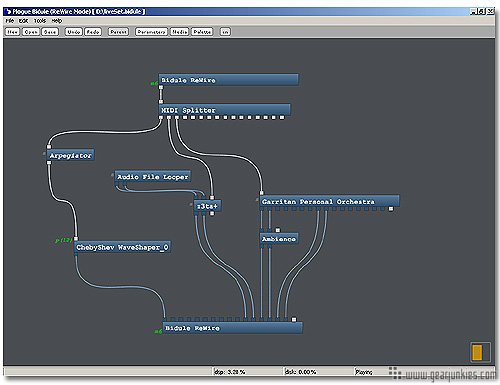
Task: Go to Parent via the toolbar
Action: tap(118, 32)
